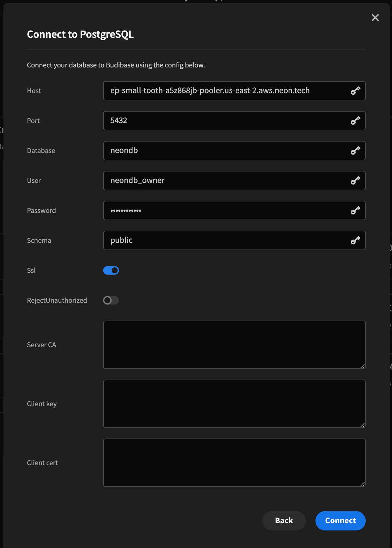Click the Connect button
This screenshot has width=392, height=548.
[340, 520]
